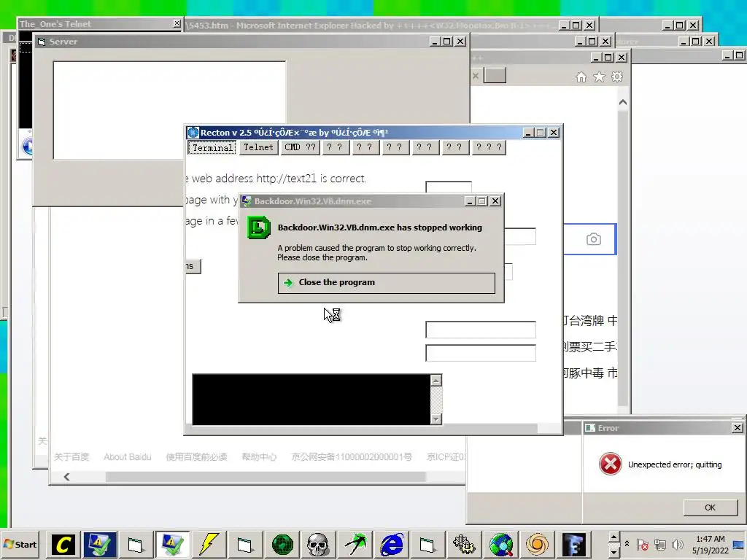Click Show desktop button by the clock
This screenshot has height=560, width=747.
739,544
